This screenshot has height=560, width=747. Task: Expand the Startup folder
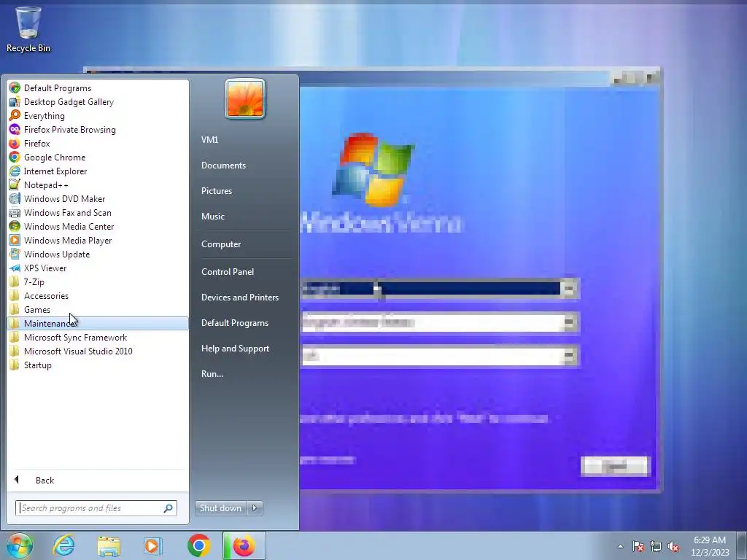(98, 365)
